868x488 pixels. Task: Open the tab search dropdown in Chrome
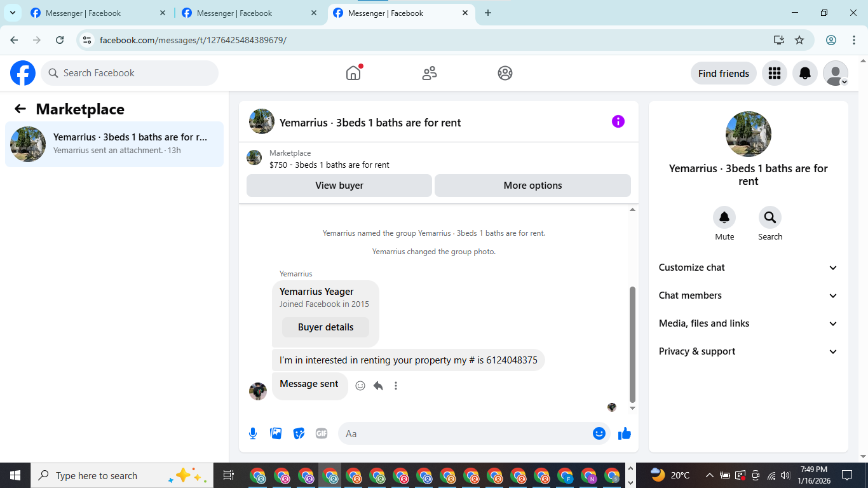12,13
